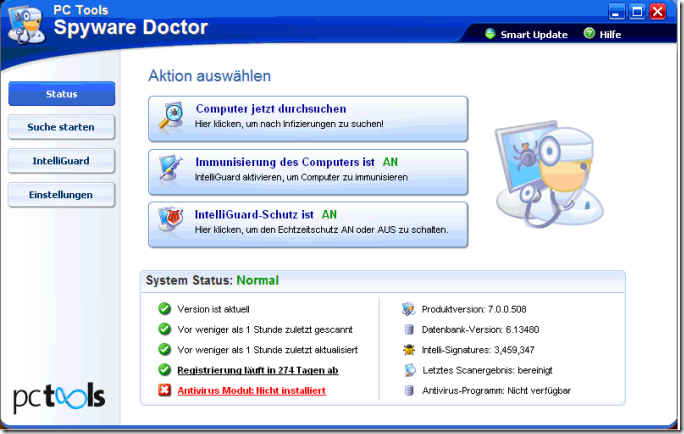Viewport: 684px width, 434px height.
Task: Click the green Smart Update globe icon
Action: point(490,34)
